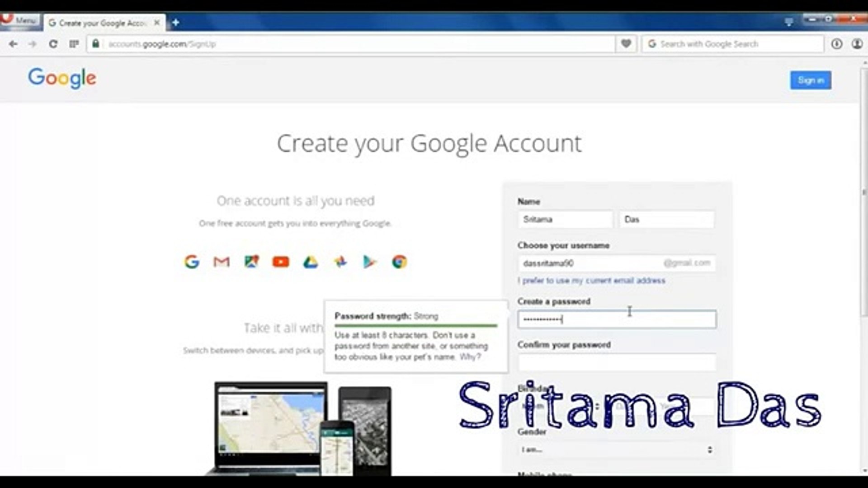Open the Google Play triangle icon
The height and width of the screenshot is (488, 868).
tap(371, 262)
